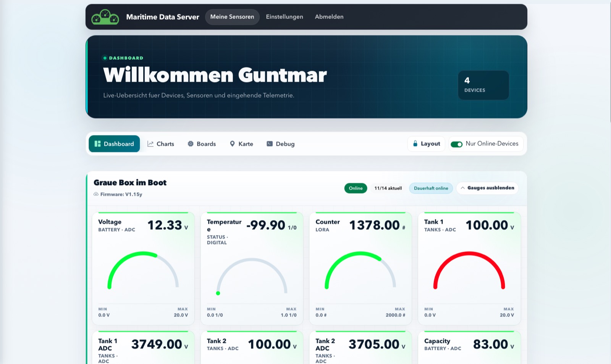Open Einstellungen in the top navigation
Image resolution: width=611 pixels, height=364 pixels.
(x=284, y=17)
